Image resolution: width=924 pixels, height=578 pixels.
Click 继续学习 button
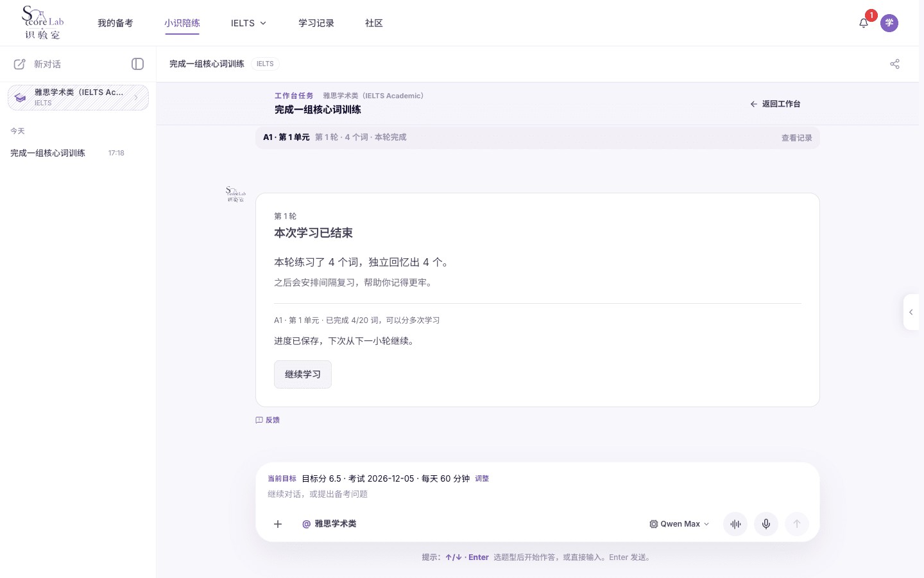point(303,374)
